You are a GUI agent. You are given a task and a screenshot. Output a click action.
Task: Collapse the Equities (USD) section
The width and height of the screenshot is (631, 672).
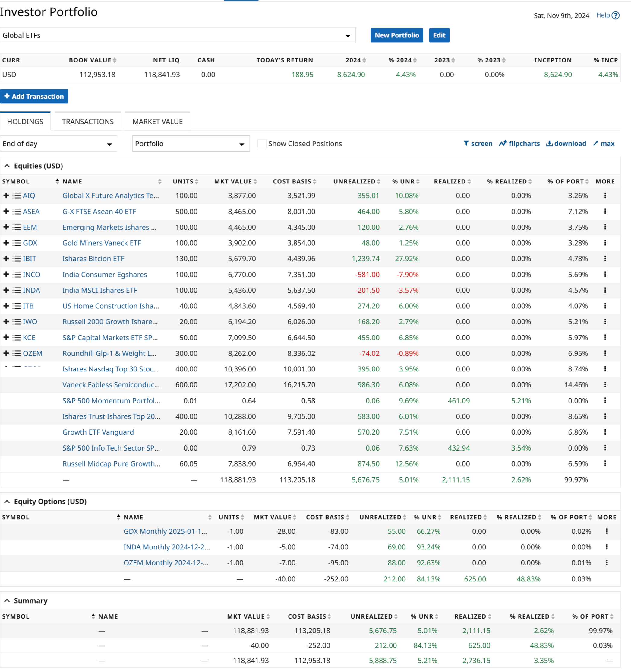pyautogui.click(x=7, y=166)
